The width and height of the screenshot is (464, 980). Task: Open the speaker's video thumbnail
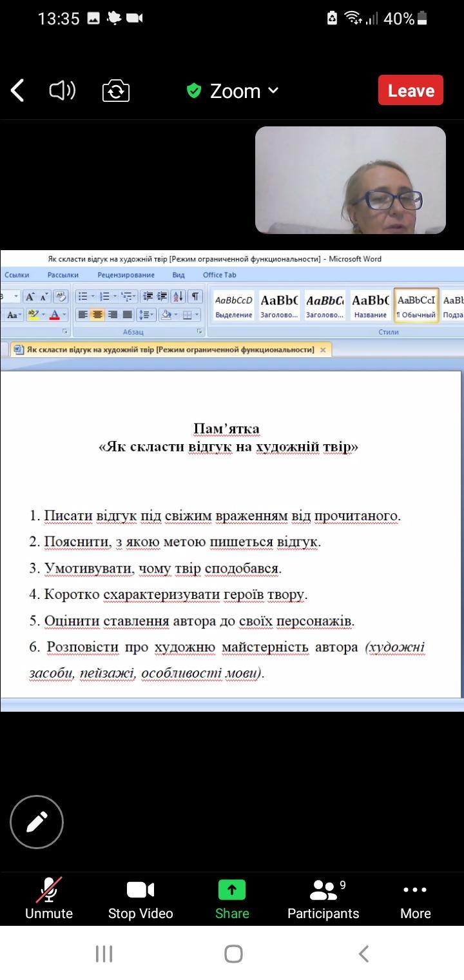coord(351,180)
